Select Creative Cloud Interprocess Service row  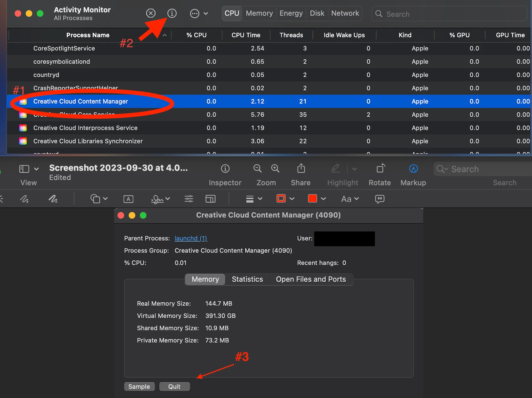coord(269,128)
